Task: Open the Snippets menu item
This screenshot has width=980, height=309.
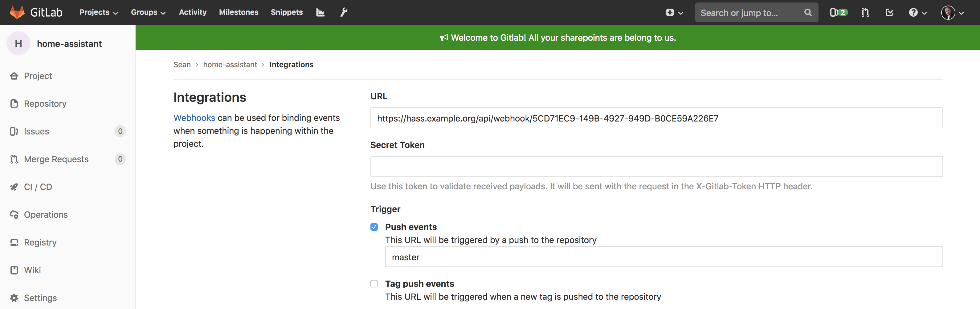Action: click(x=287, y=12)
